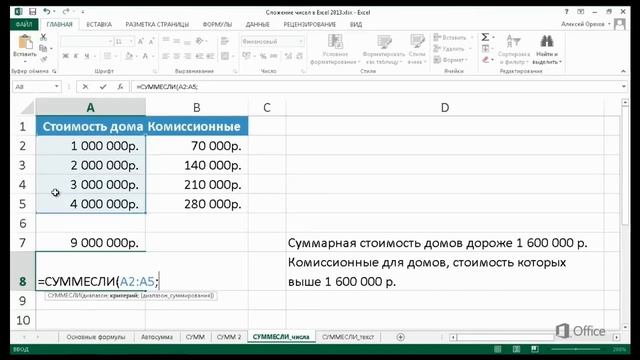Switch to Normal view in the status bar
This screenshot has height=360, width=640.
[498, 349]
